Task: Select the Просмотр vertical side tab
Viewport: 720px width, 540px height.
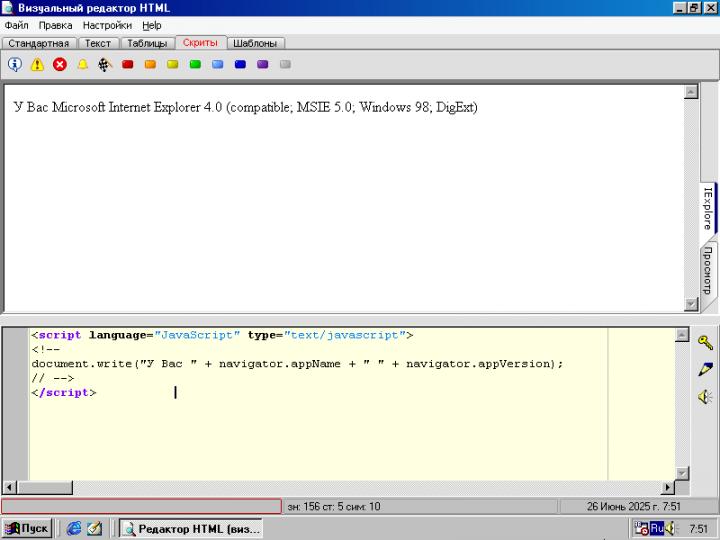Action: pos(707,270)
